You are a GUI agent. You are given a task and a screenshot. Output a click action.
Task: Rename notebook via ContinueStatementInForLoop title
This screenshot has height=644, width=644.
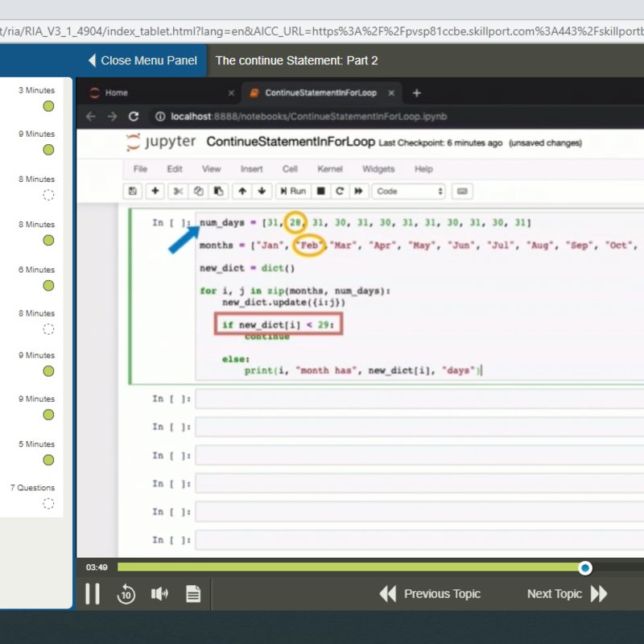click(x=291, y=142)
